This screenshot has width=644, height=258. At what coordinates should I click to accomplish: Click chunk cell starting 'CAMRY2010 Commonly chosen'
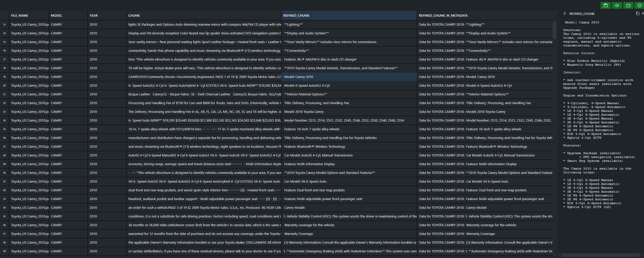pyautogui.click(x=204, y=77)
